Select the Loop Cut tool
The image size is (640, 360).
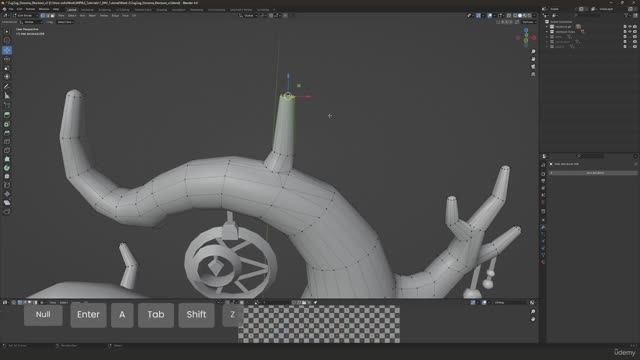pyautogui.click(x=7, y=142)
